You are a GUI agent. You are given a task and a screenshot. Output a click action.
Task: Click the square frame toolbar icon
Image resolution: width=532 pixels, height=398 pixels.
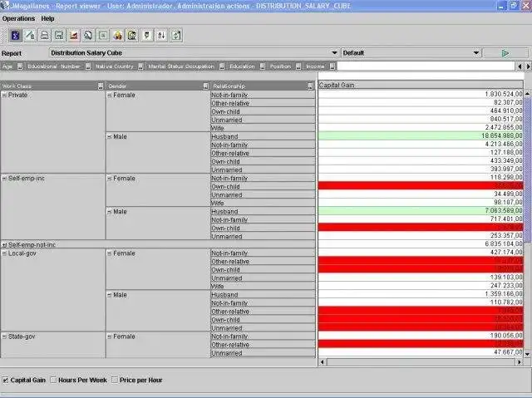(103, 35)
